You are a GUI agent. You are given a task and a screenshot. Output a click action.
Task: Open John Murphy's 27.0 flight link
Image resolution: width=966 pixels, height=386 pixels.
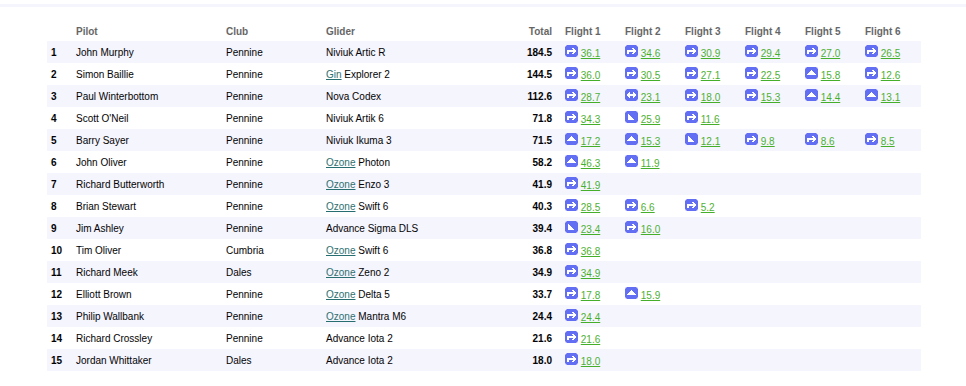pos(830,54)
